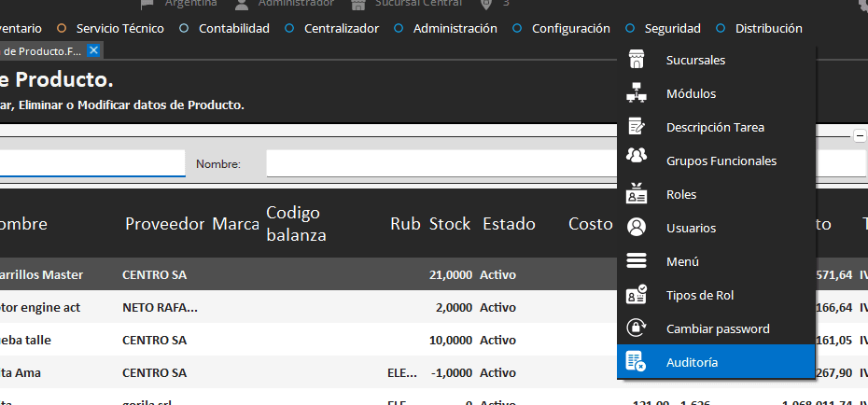This screenshot has height=405, width=868.
Task: Click the Grupos Funcionales people icon
Action: [x=637, y=161]
